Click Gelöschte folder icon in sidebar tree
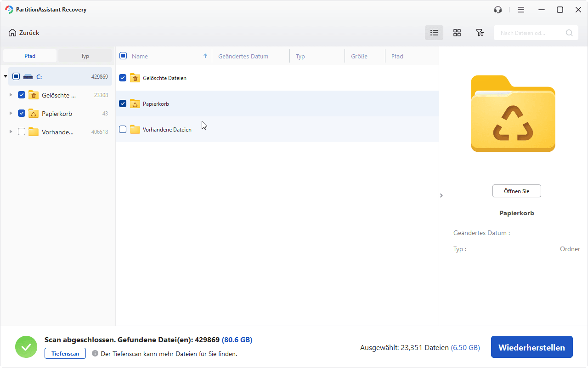The image size is (588, 368). pos(34,95)
